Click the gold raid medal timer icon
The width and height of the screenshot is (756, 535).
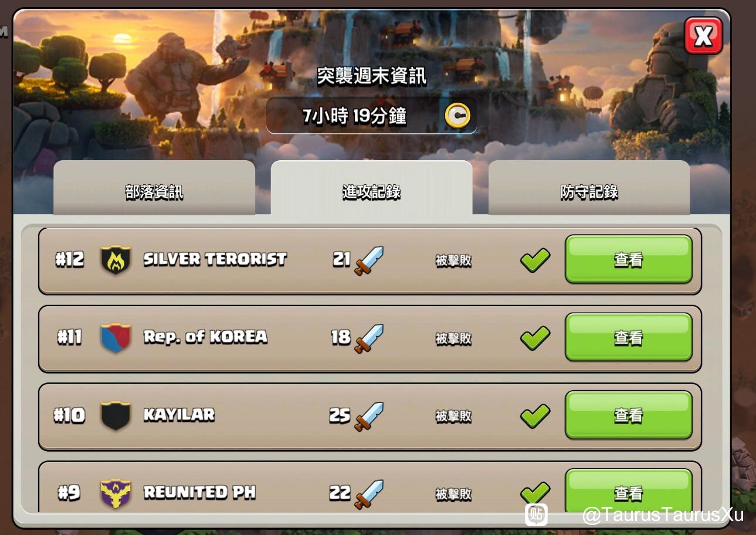(x=457, y=116)
